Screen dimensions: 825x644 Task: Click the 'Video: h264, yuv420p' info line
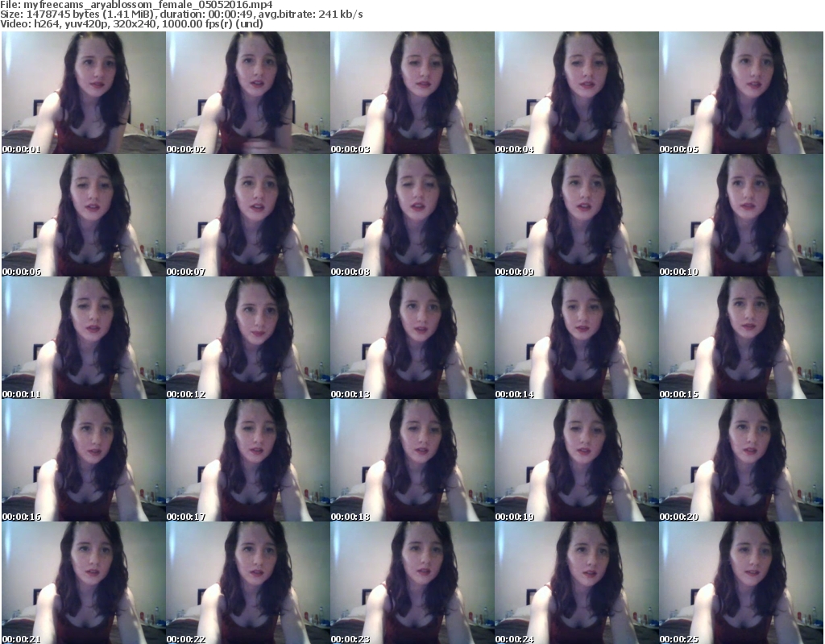(131, 23)
